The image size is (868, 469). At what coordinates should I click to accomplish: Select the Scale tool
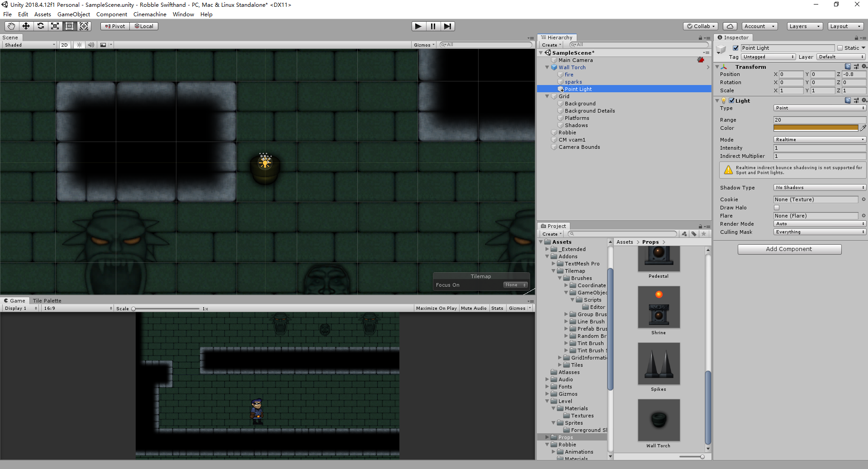55,26
